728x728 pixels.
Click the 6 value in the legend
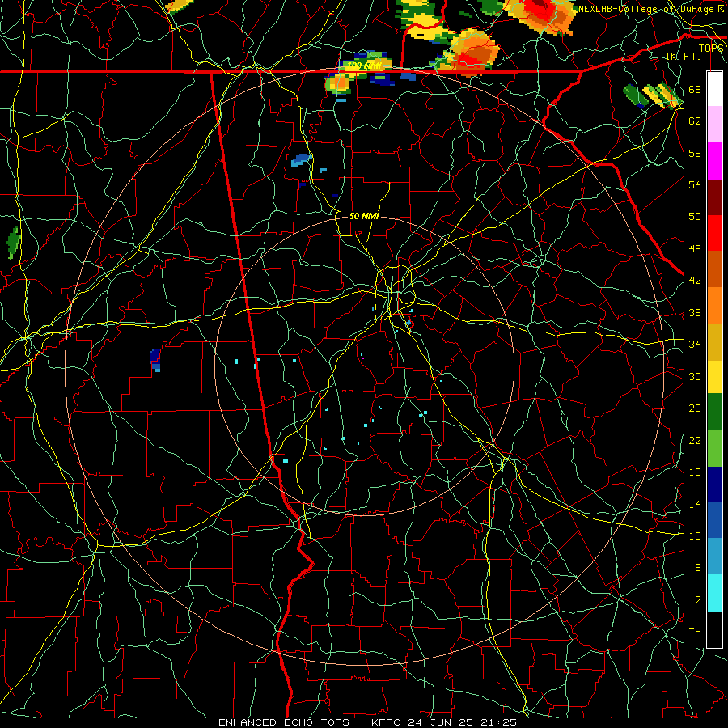coord(698,568)
